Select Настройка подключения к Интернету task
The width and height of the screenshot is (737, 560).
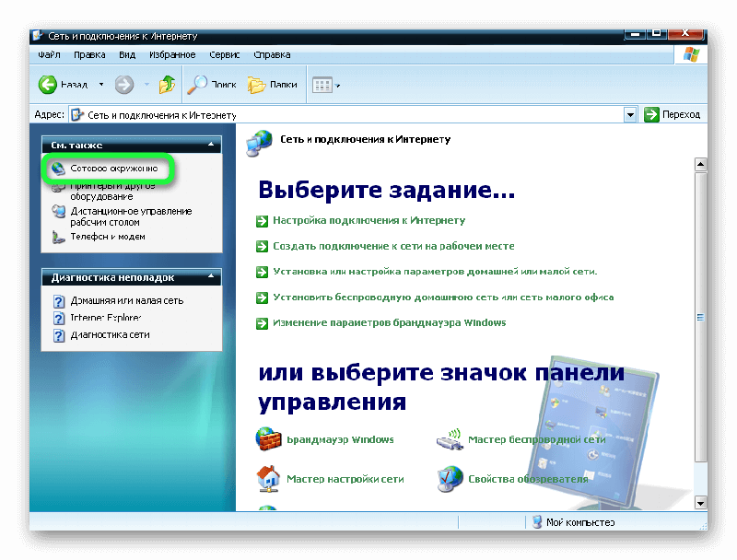point(369,220)
